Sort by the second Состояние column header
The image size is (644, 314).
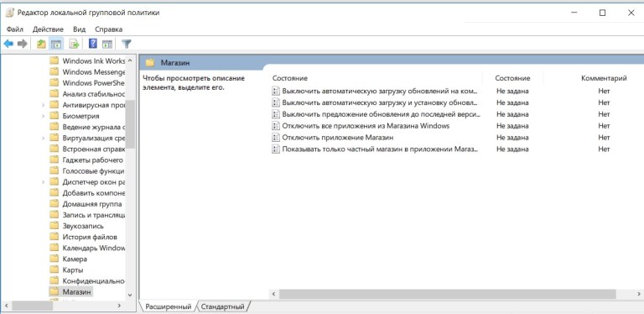tap(512, 78)
